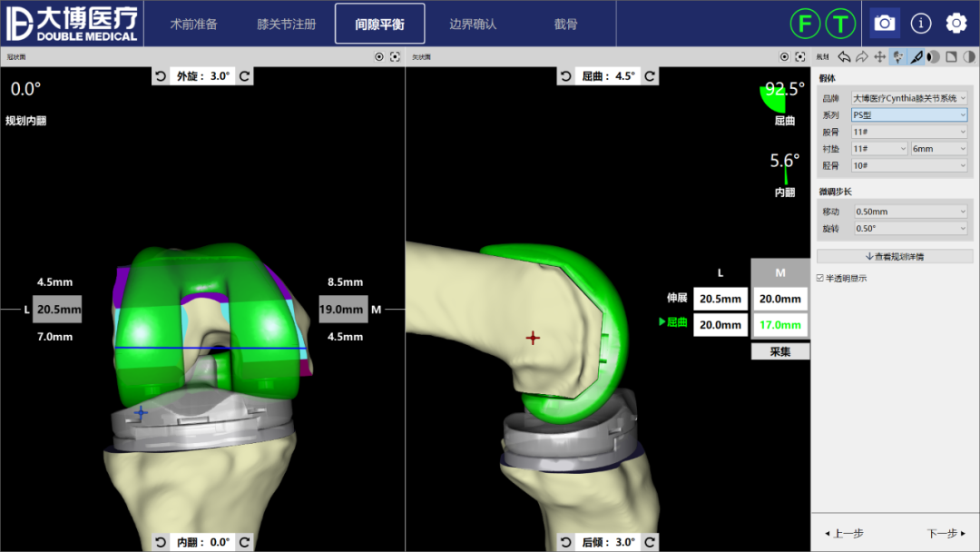Click the camera screenshot icon

(885, 23)
